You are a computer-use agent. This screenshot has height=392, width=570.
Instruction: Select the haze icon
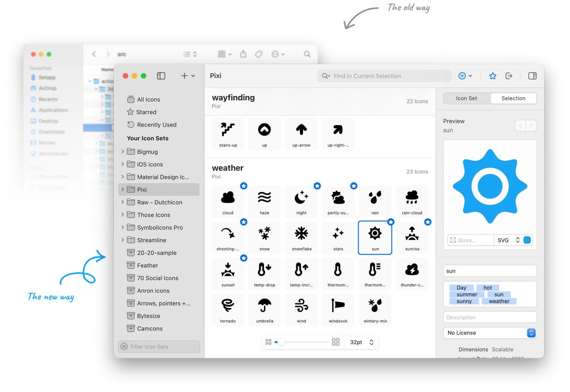[x=264, y=201]
